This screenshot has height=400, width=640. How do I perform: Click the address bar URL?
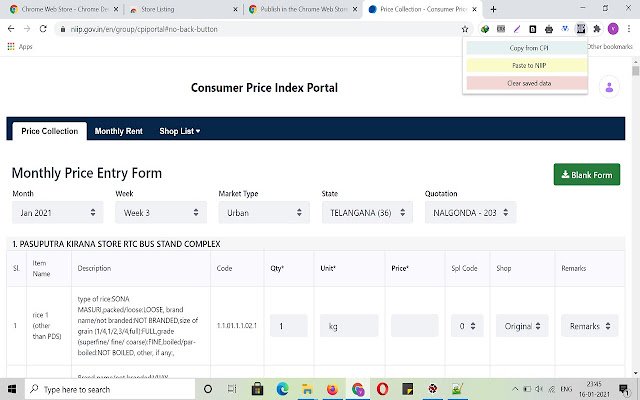pyautogui.click(x=144, y=29)
